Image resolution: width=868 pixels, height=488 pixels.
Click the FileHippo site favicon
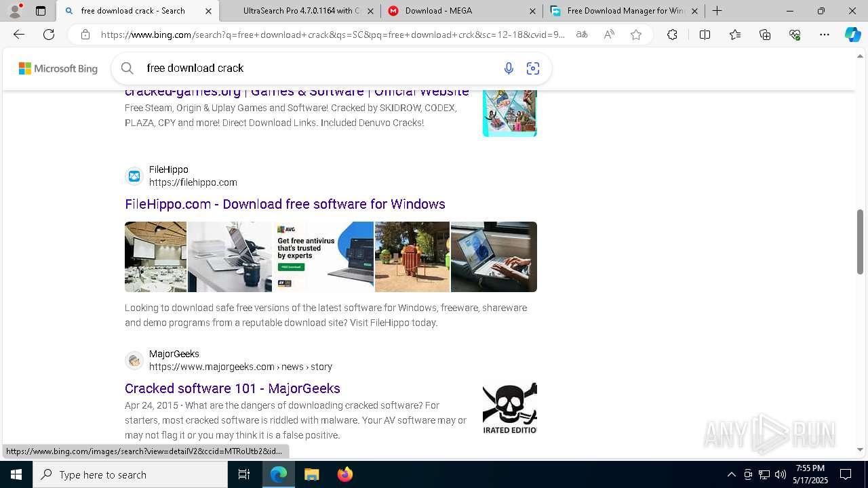[x=134, y=176]
